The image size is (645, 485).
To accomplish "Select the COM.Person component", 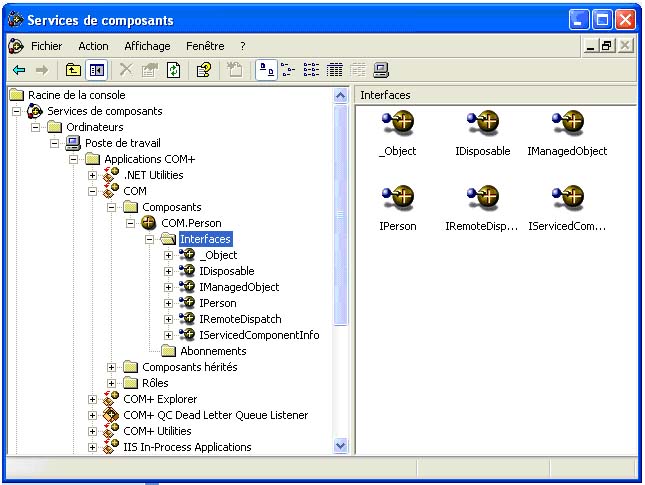I will click(x=191, y=223).
